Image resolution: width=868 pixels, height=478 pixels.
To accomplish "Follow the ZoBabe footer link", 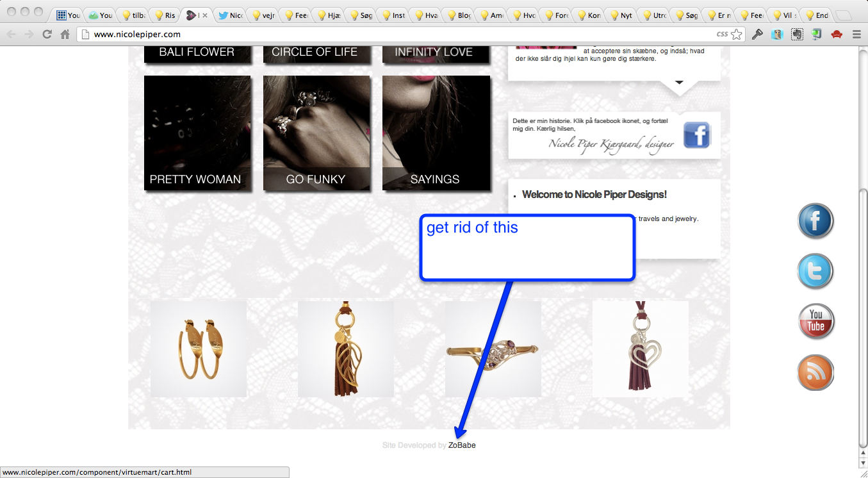I will coord(462,445).
